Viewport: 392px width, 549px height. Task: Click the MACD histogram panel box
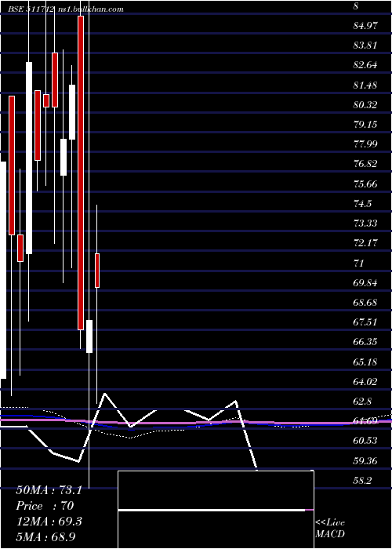(x=216, y=510)
